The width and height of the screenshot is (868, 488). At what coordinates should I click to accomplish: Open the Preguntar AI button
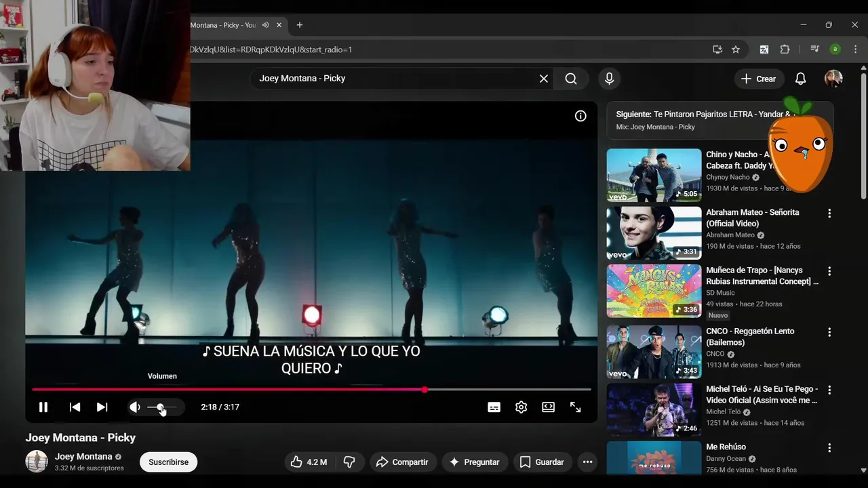pos(475,462)
